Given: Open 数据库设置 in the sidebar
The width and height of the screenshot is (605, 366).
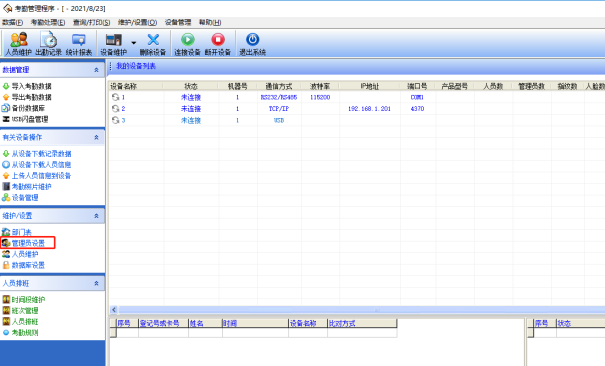Looking at the screenshot, I should pyautogui.click(x=28, y=265).
